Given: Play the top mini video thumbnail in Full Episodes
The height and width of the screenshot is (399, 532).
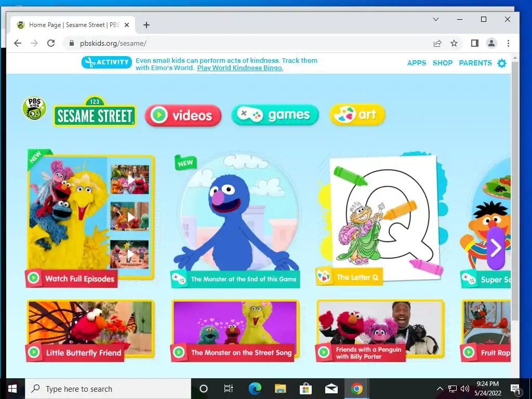Looking at the screenshot, I should click(130, 179).
